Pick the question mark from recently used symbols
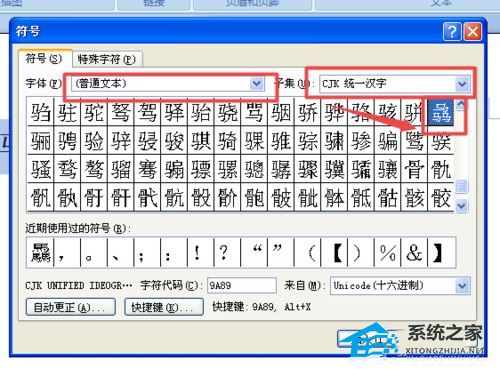This screenshot has height=369, width=500. tap(227, 253)
